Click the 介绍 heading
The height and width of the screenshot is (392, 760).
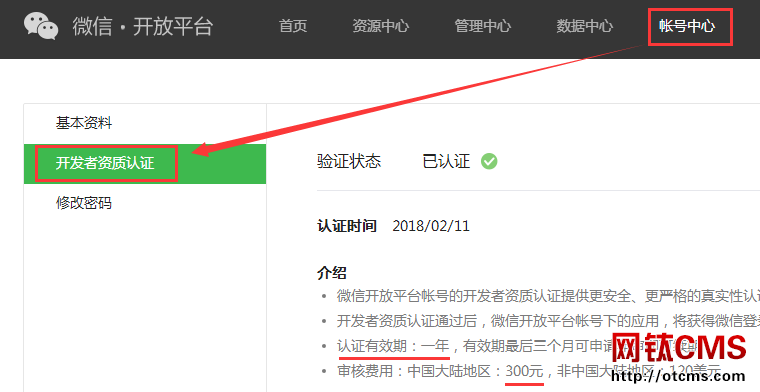coord(332,273)
